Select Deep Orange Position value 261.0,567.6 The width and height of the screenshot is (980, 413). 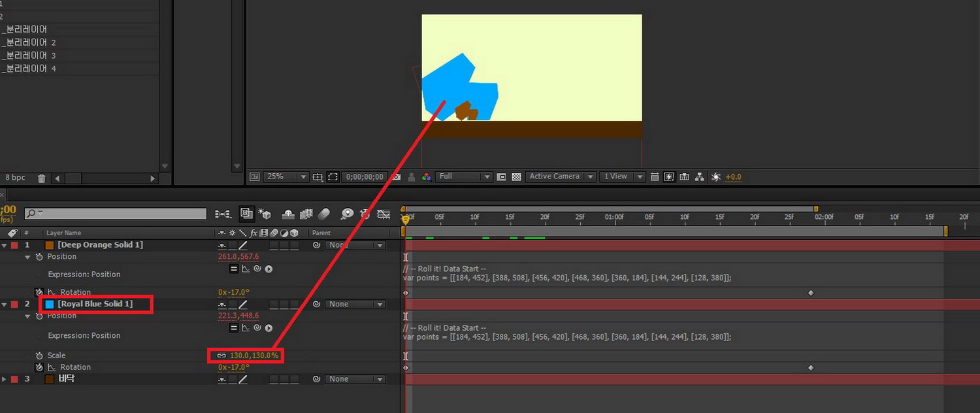click(x=238, y=257)
